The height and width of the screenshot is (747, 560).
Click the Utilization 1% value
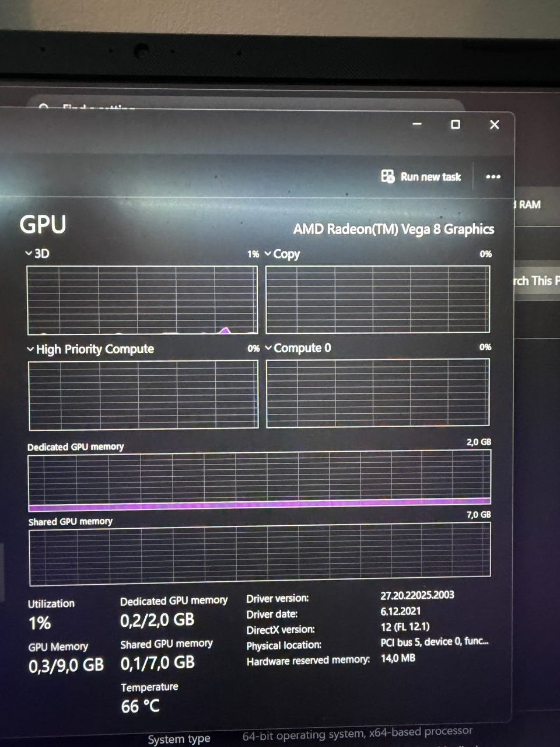pyautogui.click(x=40, y=623)
